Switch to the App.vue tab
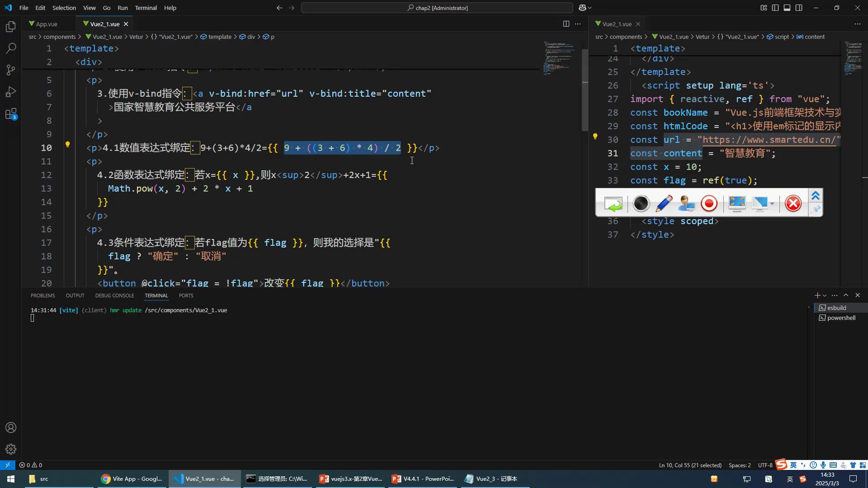 pos(46,24)
